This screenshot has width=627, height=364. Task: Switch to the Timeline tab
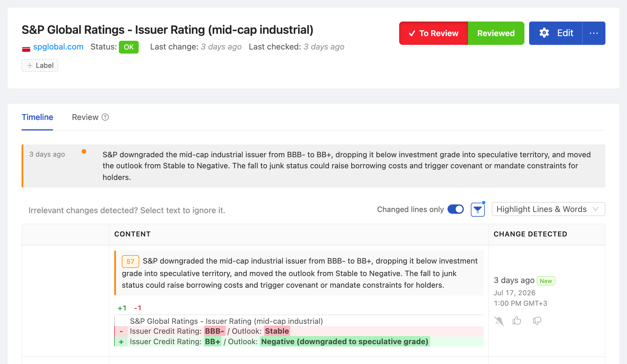(37, 117)
